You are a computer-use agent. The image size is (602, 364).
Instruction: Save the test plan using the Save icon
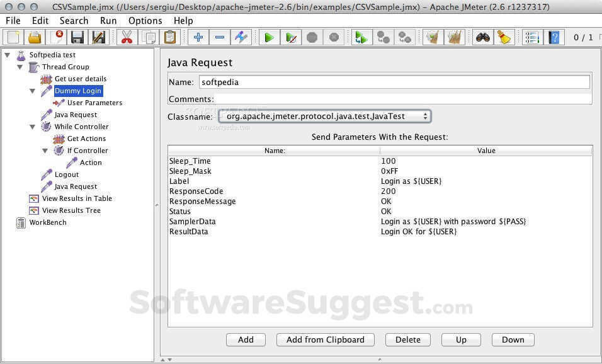(x=77, y=37)
